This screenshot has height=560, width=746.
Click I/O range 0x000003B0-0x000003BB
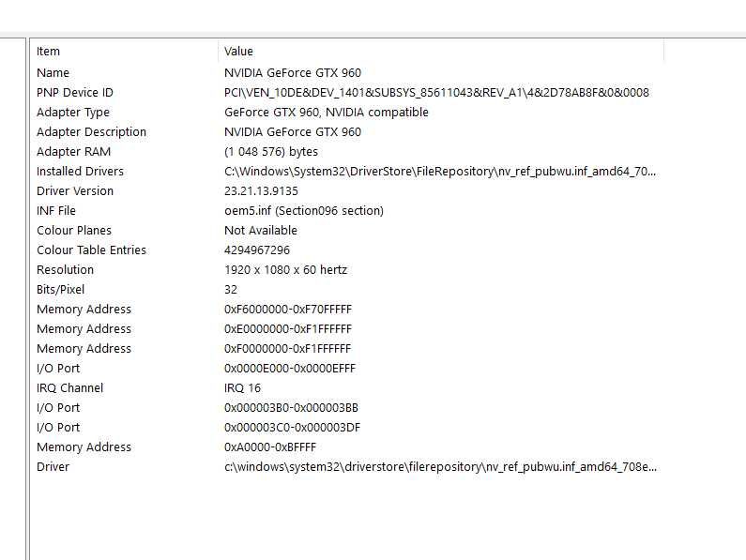(291, 408)
